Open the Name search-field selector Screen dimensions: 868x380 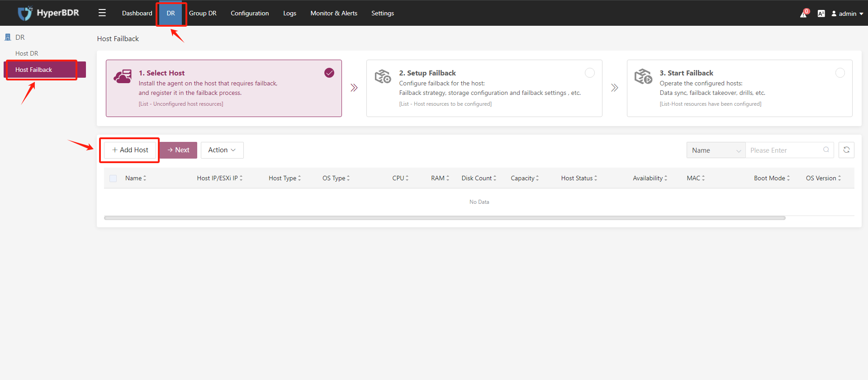point(716,150)
